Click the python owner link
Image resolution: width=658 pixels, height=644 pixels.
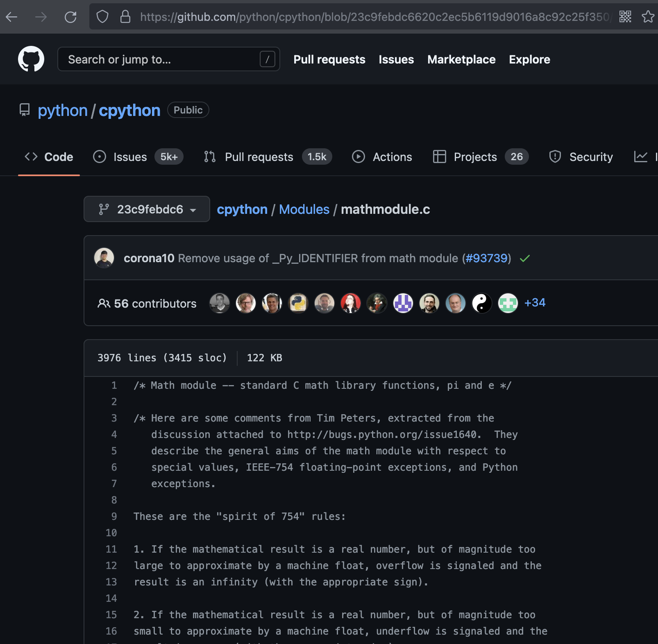(63, 111)
